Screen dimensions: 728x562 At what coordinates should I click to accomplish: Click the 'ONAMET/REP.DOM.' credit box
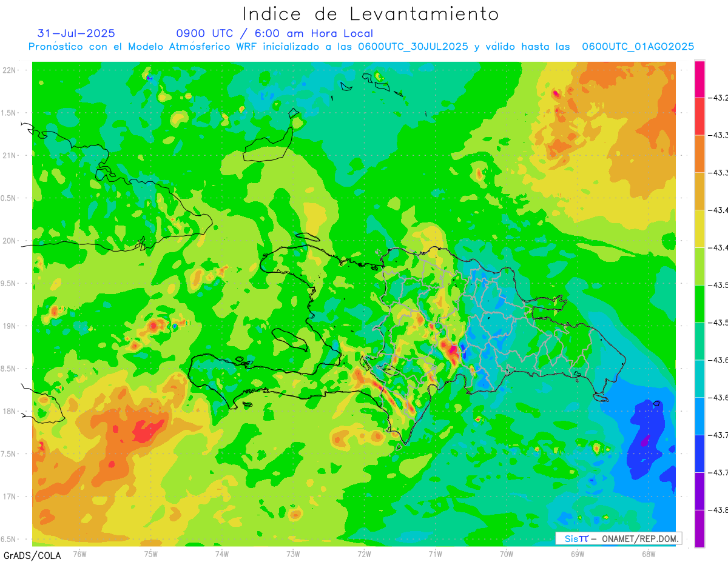pos(618,538)
